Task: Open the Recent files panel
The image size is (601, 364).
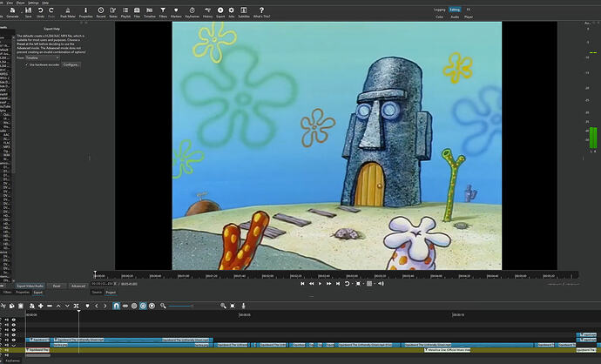Action: point(101,10)
